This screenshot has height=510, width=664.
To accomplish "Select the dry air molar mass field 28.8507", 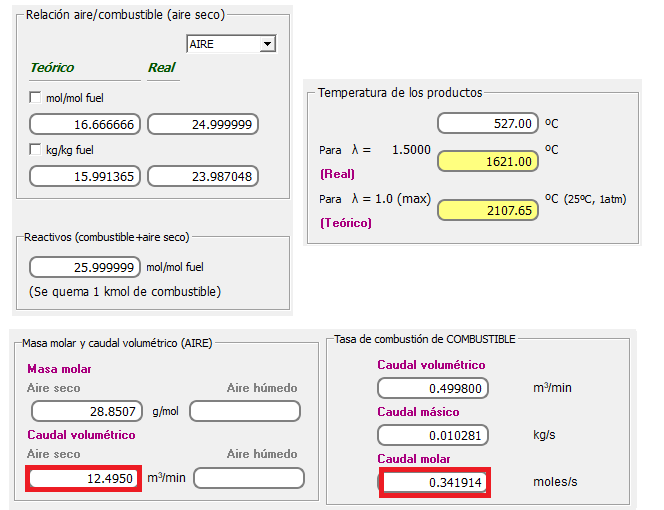I will click(x=87, y=411).
